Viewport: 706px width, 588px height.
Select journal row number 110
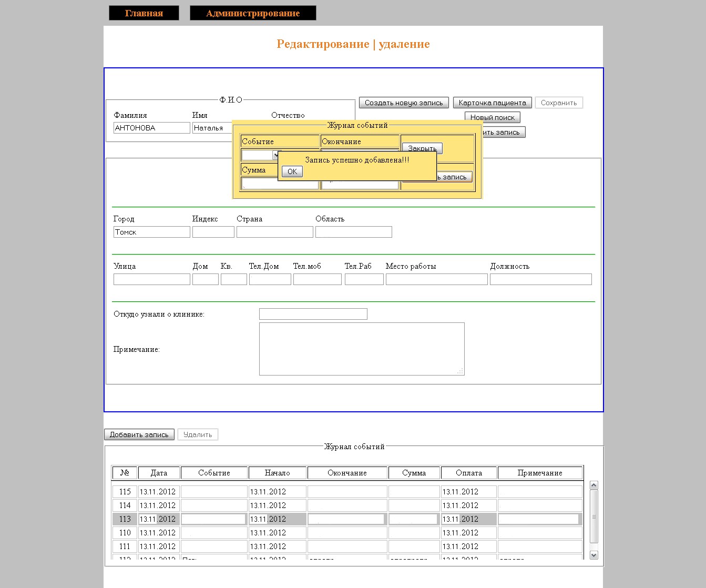click(347, 533)
